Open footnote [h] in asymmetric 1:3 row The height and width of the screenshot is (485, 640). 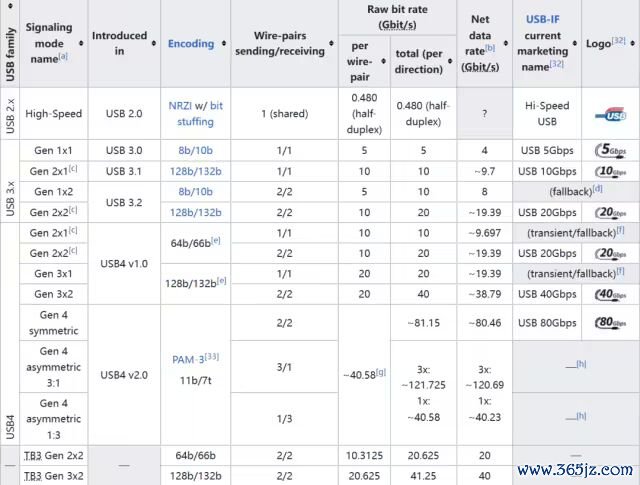pos(581,416)
